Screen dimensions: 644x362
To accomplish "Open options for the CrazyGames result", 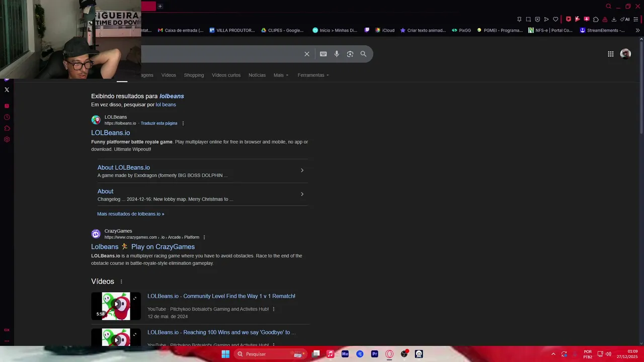I will pyautogui.click(x=204, y=237).
